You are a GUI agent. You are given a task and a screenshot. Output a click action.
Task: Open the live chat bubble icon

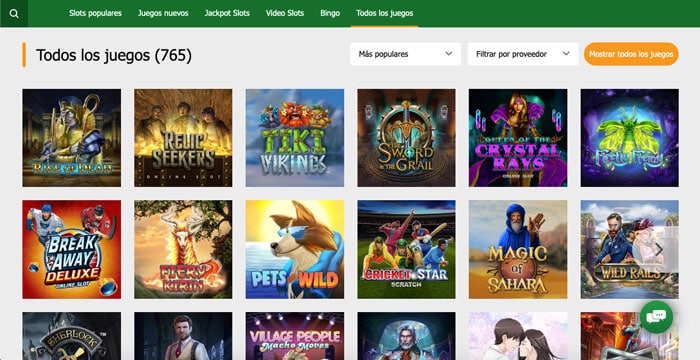656,317
